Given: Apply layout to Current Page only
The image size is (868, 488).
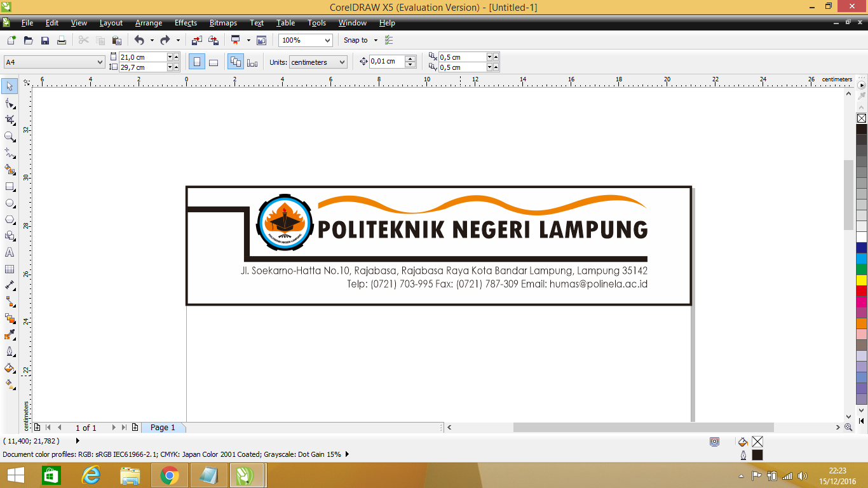Looking at the screenshot, I should pos(252,62).
